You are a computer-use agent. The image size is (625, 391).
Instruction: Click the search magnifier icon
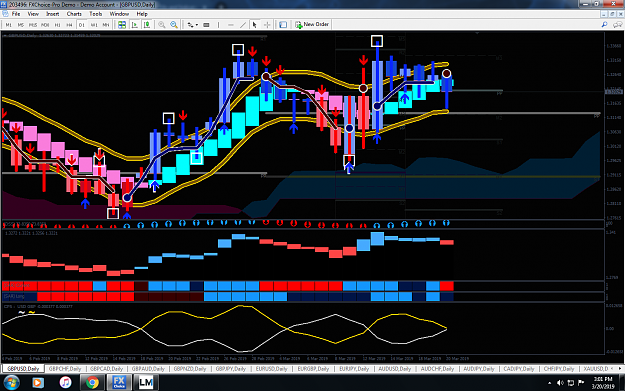(604, 25)
